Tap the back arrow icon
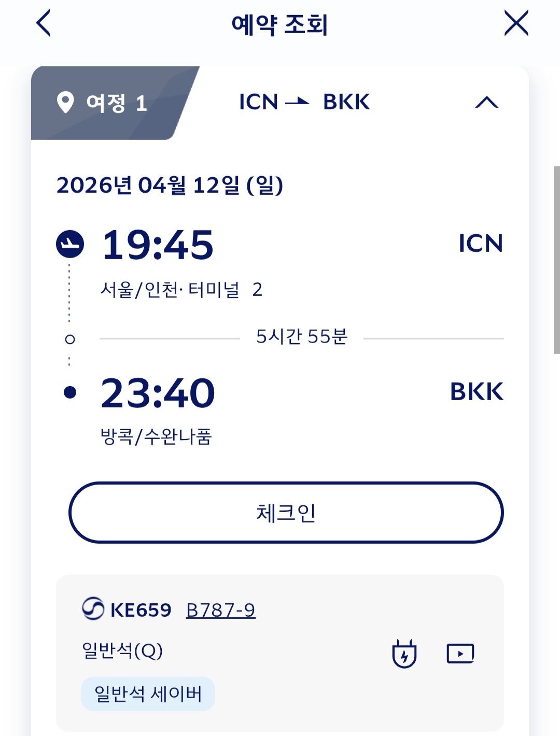This screenshot has width=560, height=736. (x=44, y=24)
